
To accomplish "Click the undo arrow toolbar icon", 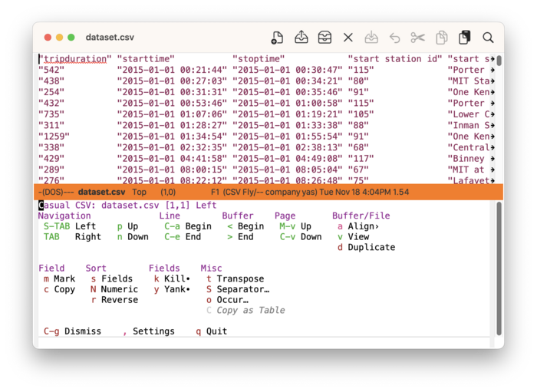I will tap(394, 38).
